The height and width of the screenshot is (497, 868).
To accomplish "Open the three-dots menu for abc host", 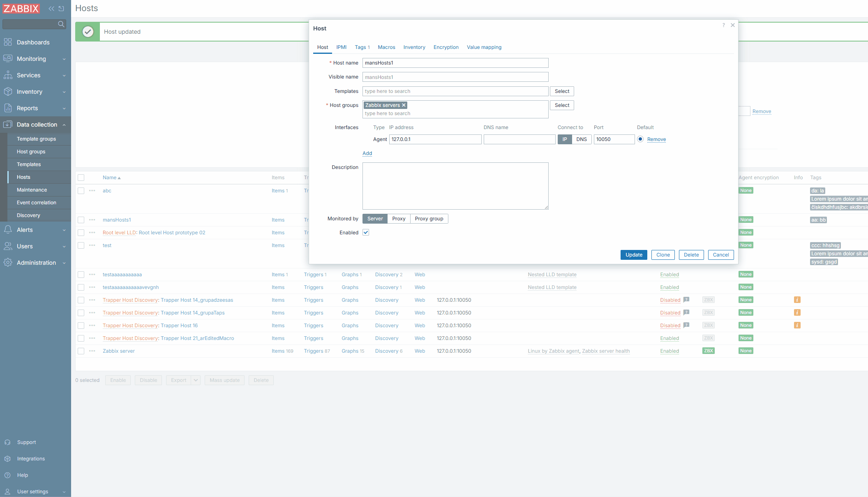I will pos(92,191).
